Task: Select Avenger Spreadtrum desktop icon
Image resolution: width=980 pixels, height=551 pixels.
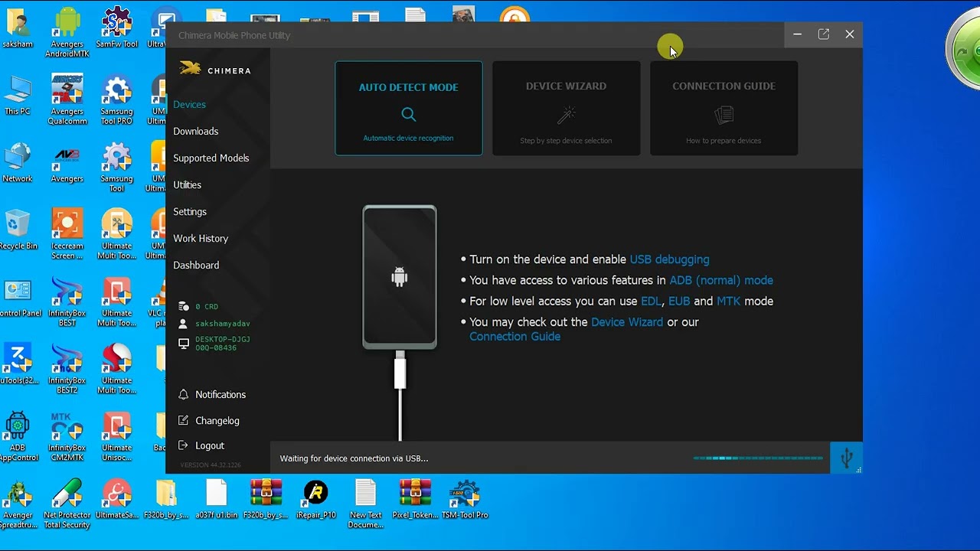Action: (x=17, y=504)
